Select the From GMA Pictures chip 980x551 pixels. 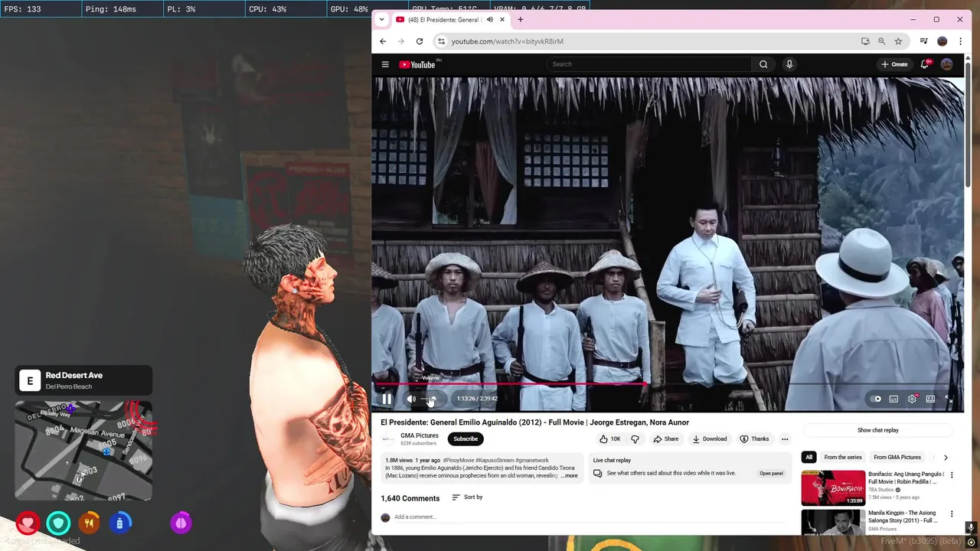(x=897, y=458)
